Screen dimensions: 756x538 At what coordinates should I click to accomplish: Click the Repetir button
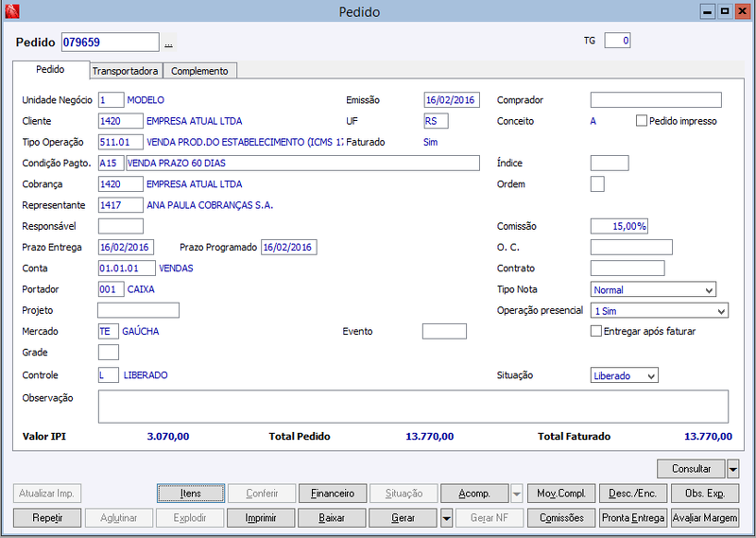[47, 518]
